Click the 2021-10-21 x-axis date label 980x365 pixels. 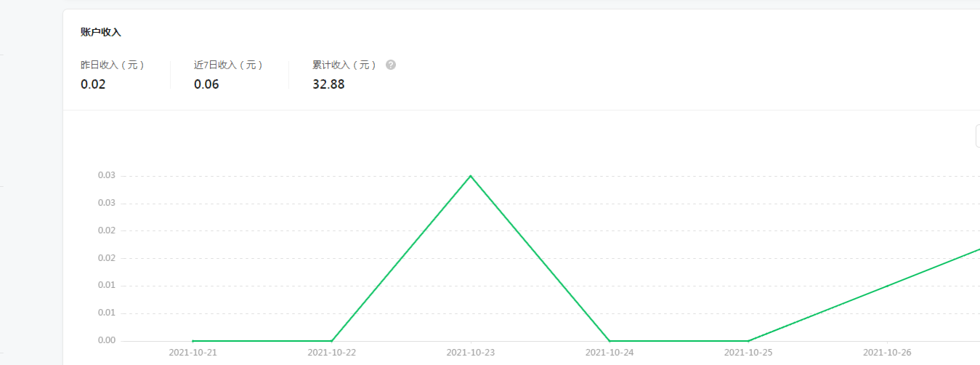pyautogui.click(x=193, y=353)
